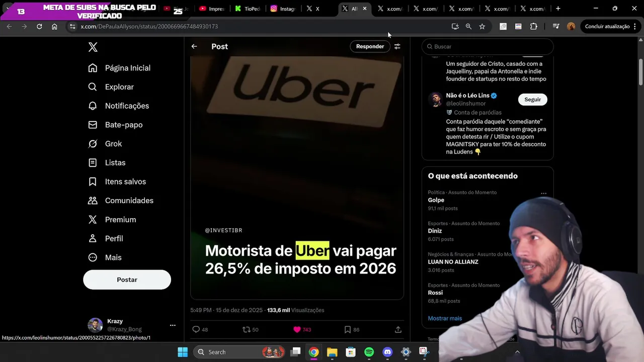Switch to the TioPed tab
Viewport: 644px width, 362px height.
[247, 9]
